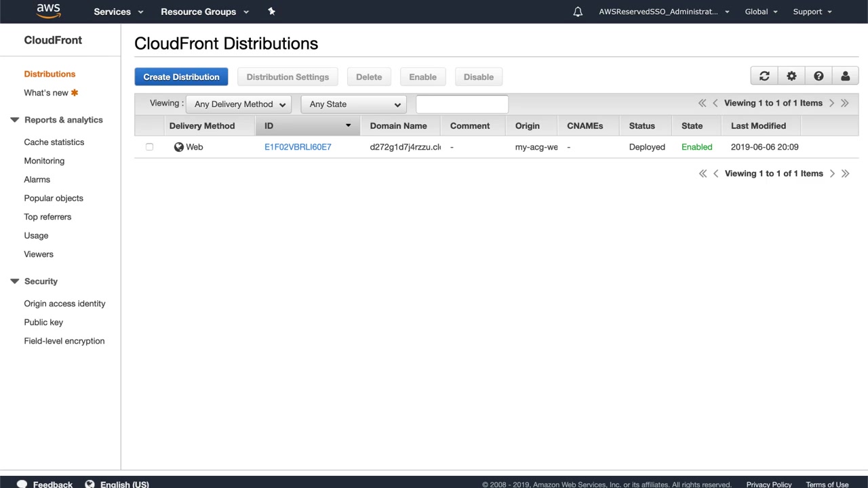Click the English (US) language selector
The image size is (868, 488).
[124, 485]
